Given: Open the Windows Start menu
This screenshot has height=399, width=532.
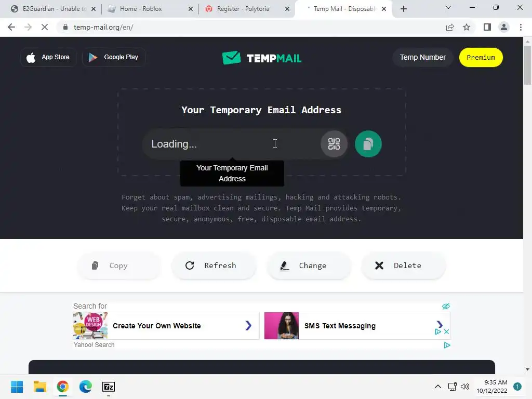Looking at the screenshot, I should point(17,387).
